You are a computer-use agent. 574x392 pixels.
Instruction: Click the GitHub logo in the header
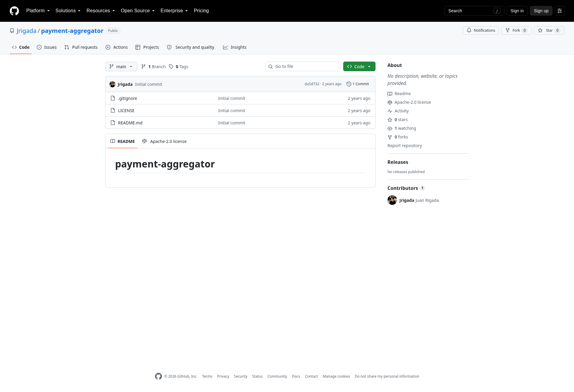point(14,11)
